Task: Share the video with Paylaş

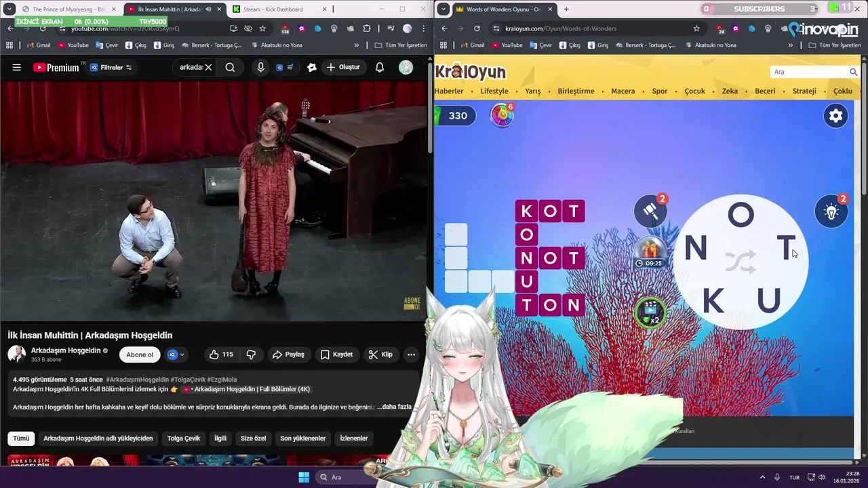Action: click(288, 354)
